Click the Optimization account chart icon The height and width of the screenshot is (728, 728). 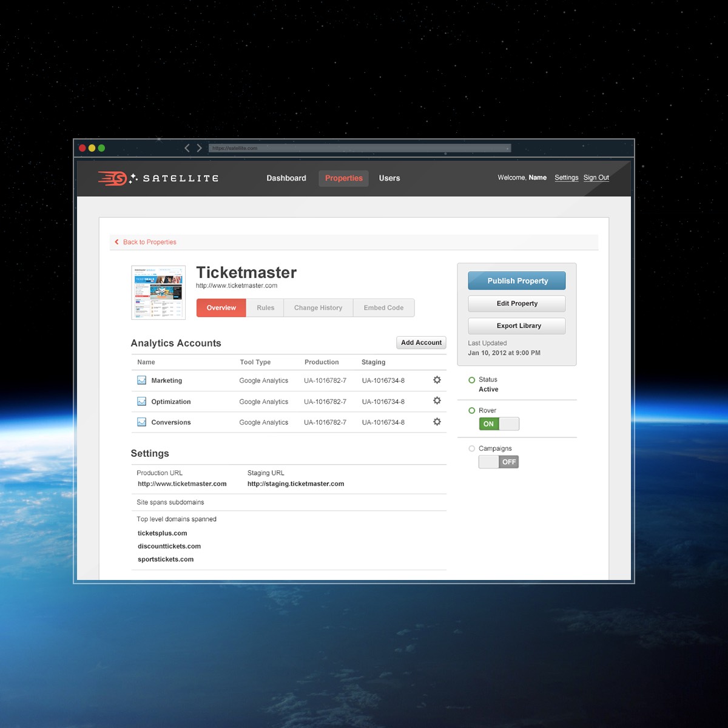click(141, 402)
